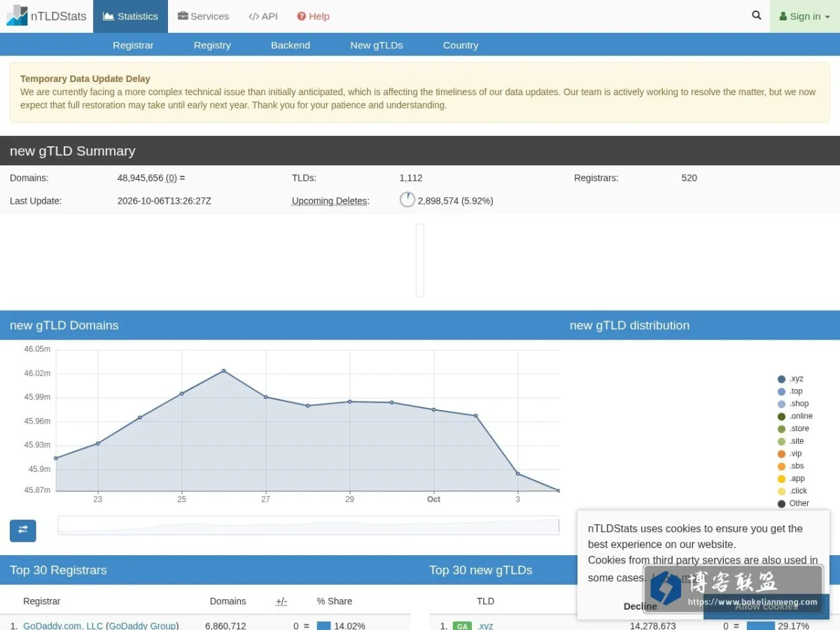Click the Upcoming Deletes label

coord(330,201)
